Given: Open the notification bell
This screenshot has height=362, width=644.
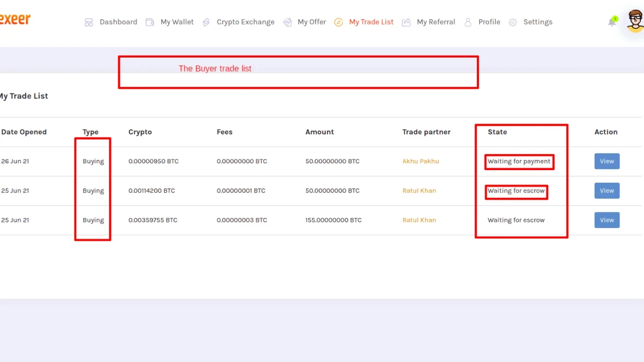Looking at the screenshot, I should [612, 22].
